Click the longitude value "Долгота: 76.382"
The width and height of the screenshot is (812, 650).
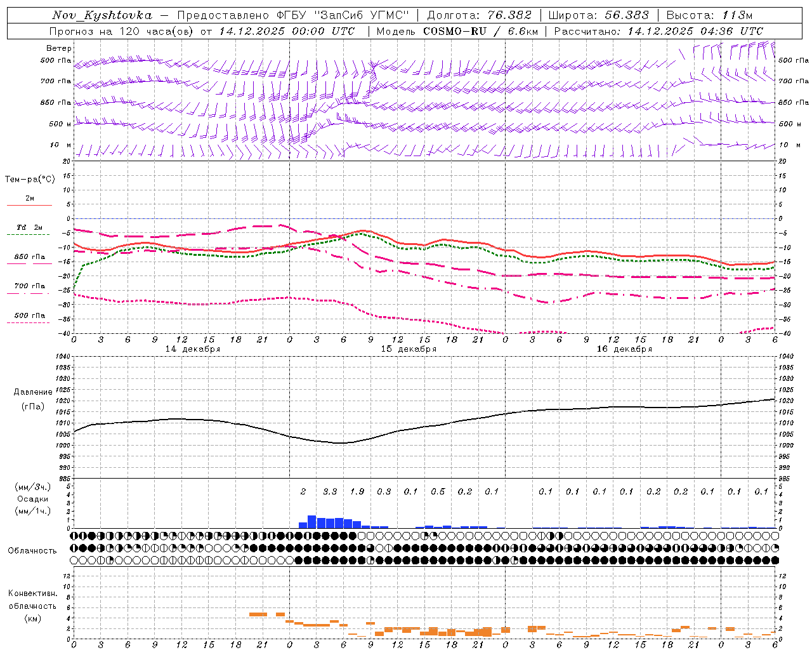[479, 15]
